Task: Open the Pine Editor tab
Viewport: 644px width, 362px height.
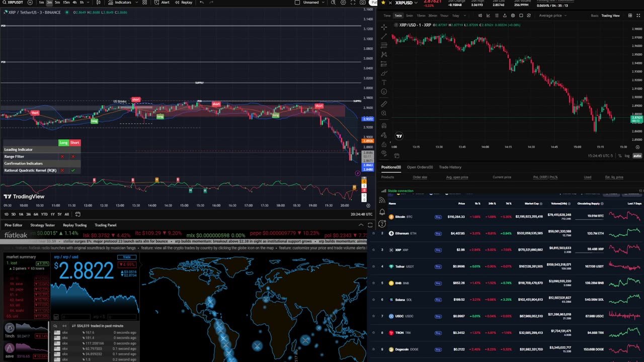Action: point(14,225)
